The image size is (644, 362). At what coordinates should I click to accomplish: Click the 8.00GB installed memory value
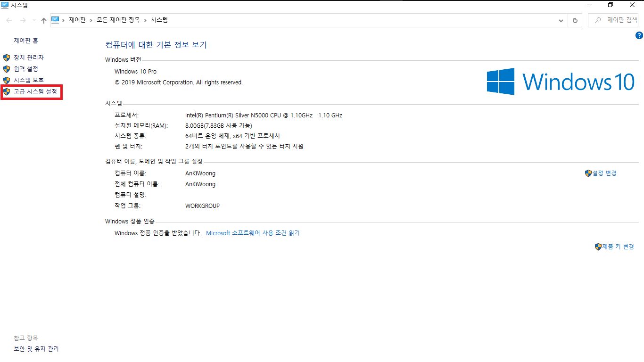(x=219, y=125)
